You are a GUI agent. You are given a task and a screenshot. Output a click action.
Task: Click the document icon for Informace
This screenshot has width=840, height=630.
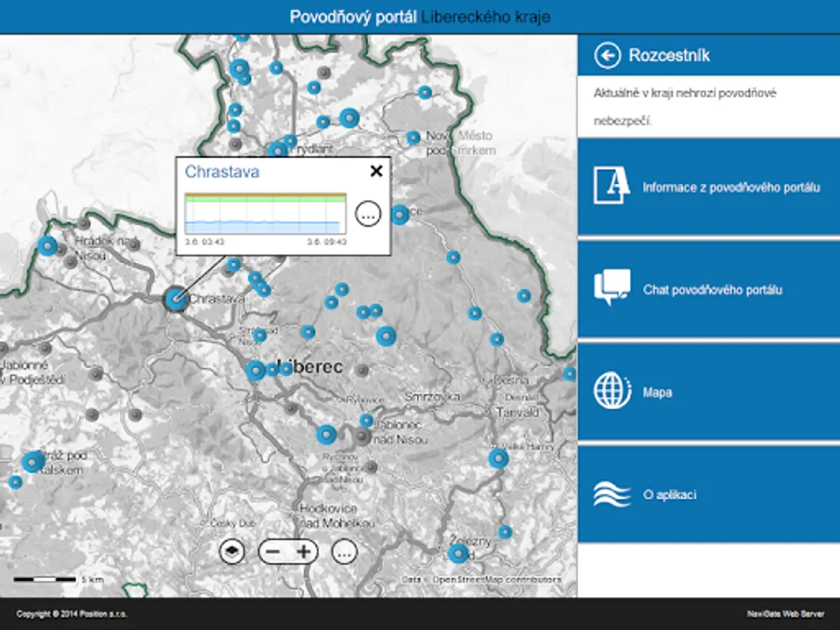tap(611, 185)
